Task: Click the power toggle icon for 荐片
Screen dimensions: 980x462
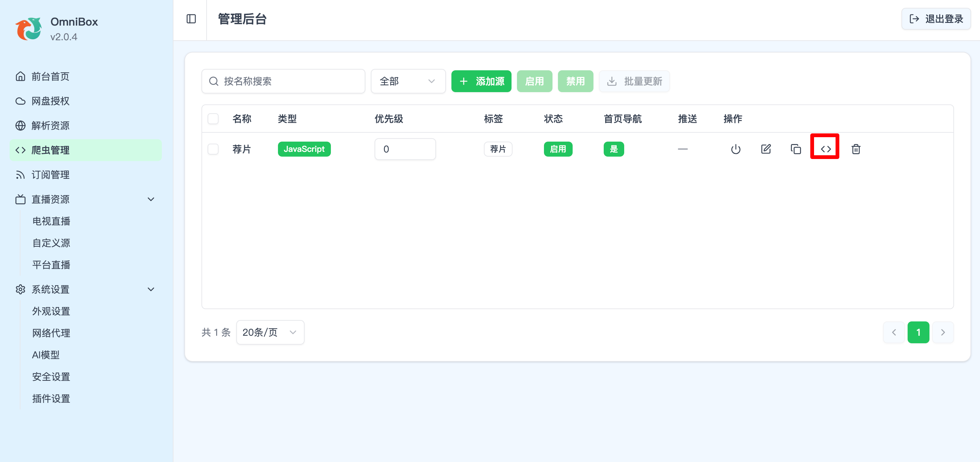Action: click(x=736, y=149)
